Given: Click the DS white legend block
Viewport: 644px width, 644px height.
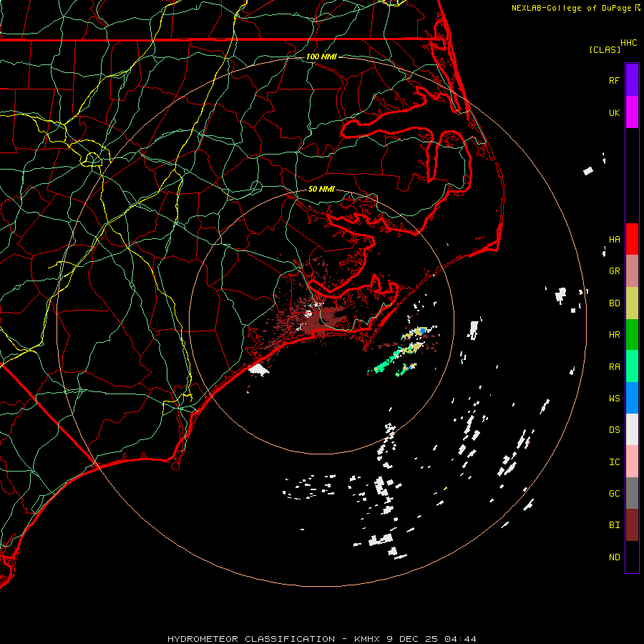Looking at the screenshot, I should (x=632, y=429).
